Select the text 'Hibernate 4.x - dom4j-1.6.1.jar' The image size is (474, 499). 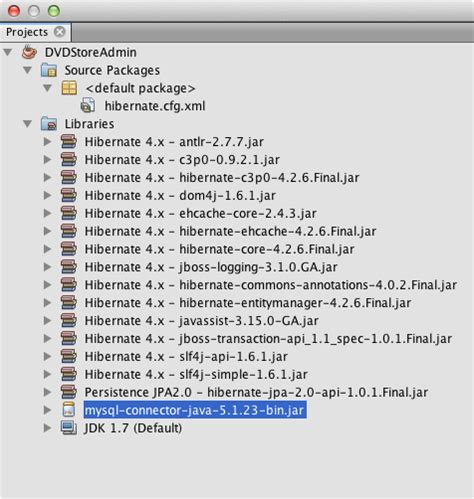pos(180,196)
